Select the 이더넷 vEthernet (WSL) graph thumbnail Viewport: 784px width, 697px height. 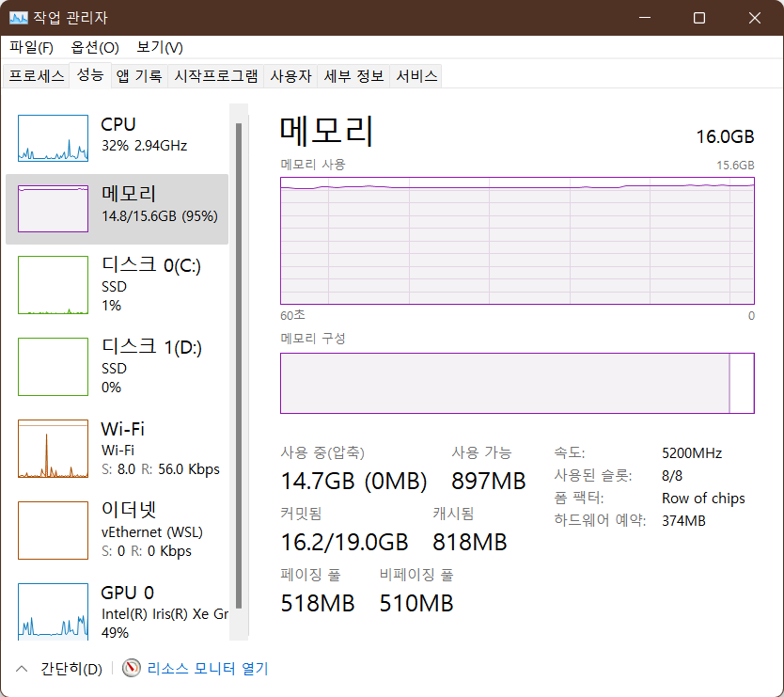[53, 531]
